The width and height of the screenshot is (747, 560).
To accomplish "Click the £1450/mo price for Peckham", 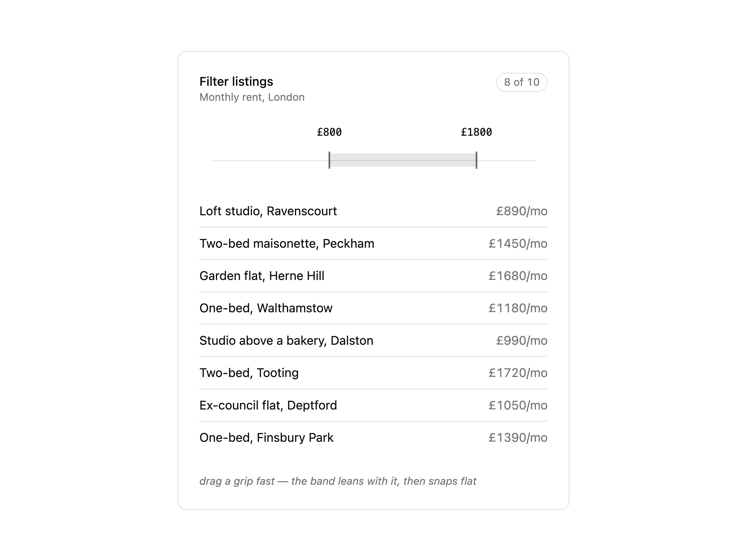I will (x=518, y=243).
